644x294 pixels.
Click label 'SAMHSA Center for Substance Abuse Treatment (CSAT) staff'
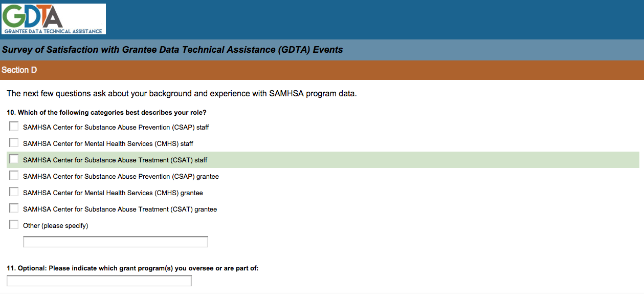(x=115, y=160)
